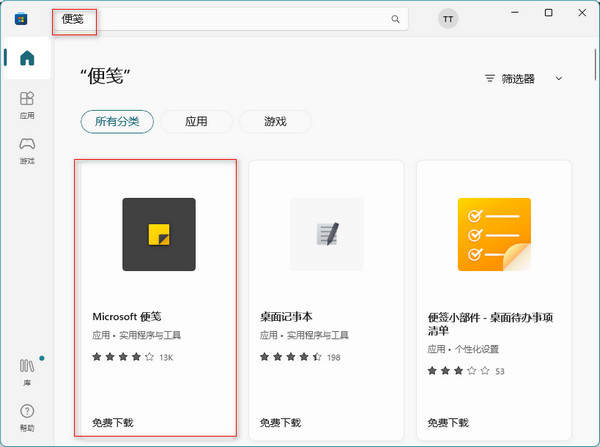Click 应用 • 个性化设置 category text

tap(463, 349)
